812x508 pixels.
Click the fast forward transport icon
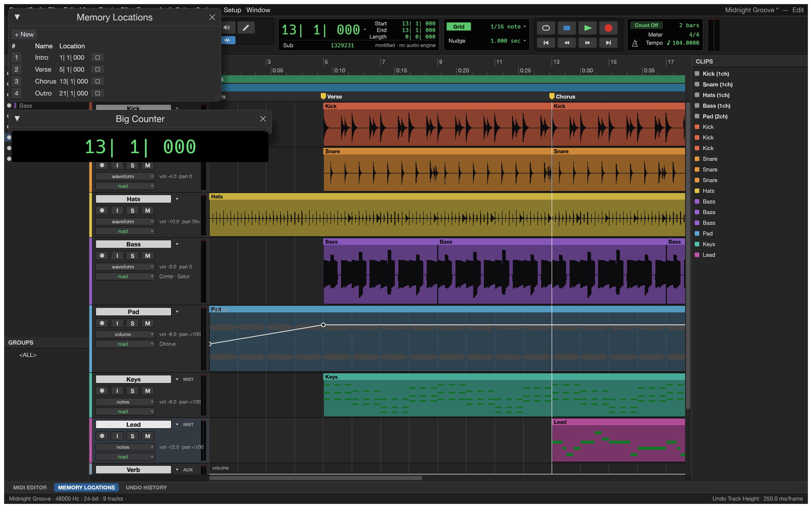588,43
